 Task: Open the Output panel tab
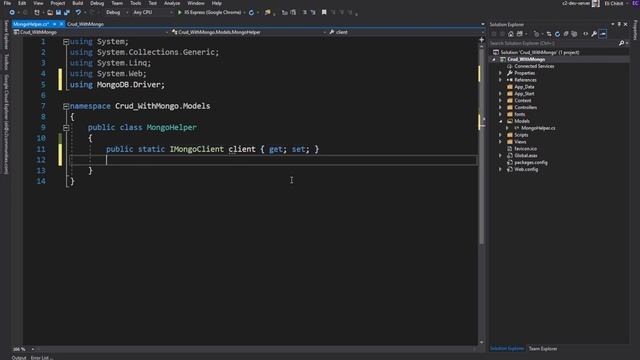coord(19,358)
